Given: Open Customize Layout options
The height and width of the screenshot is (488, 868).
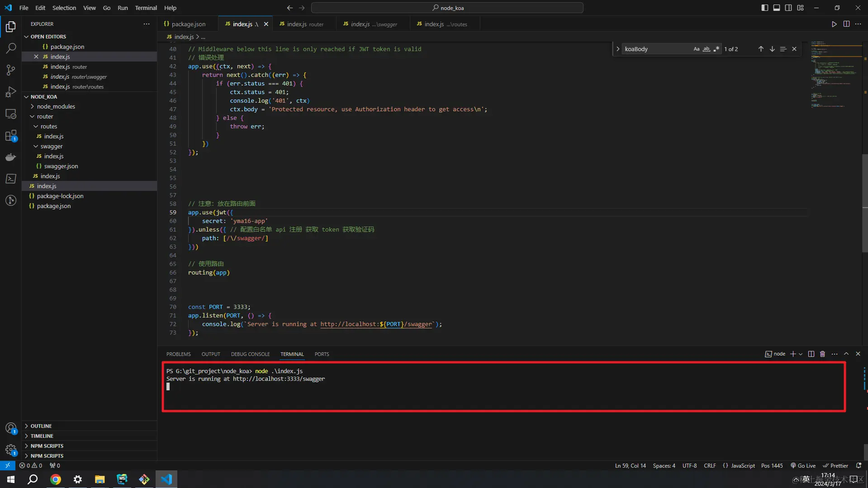Looking at the screenshot, I should click(x=801, y=8).
